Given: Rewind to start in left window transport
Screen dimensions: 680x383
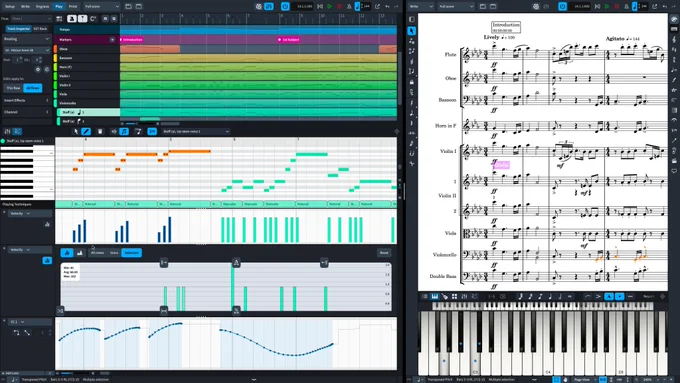Looking at the screenshot, I should 320,7.
